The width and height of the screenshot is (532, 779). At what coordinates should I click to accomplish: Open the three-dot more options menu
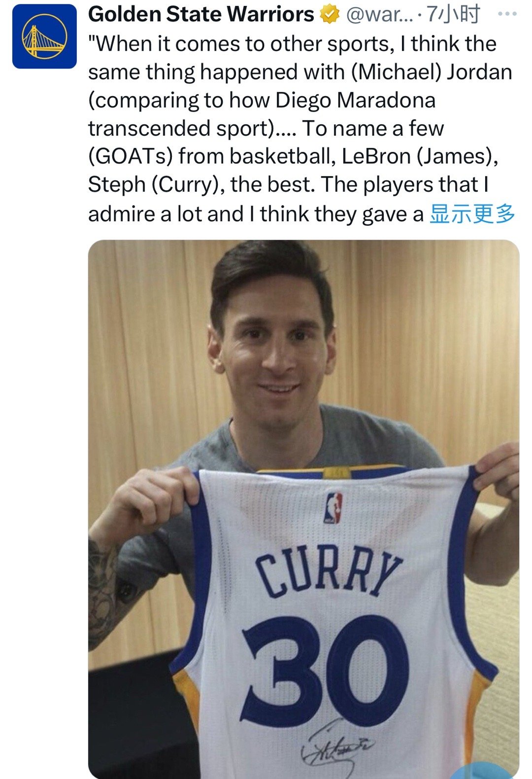[507, 14]
